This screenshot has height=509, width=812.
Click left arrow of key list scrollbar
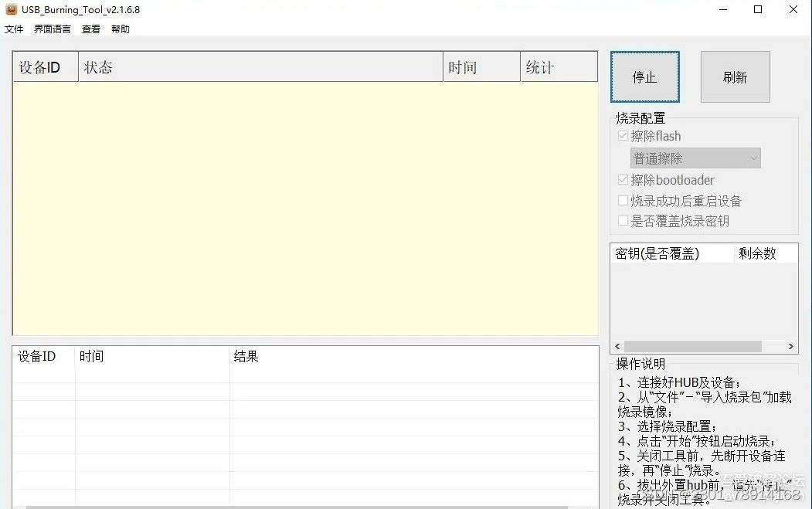[617, 346]
